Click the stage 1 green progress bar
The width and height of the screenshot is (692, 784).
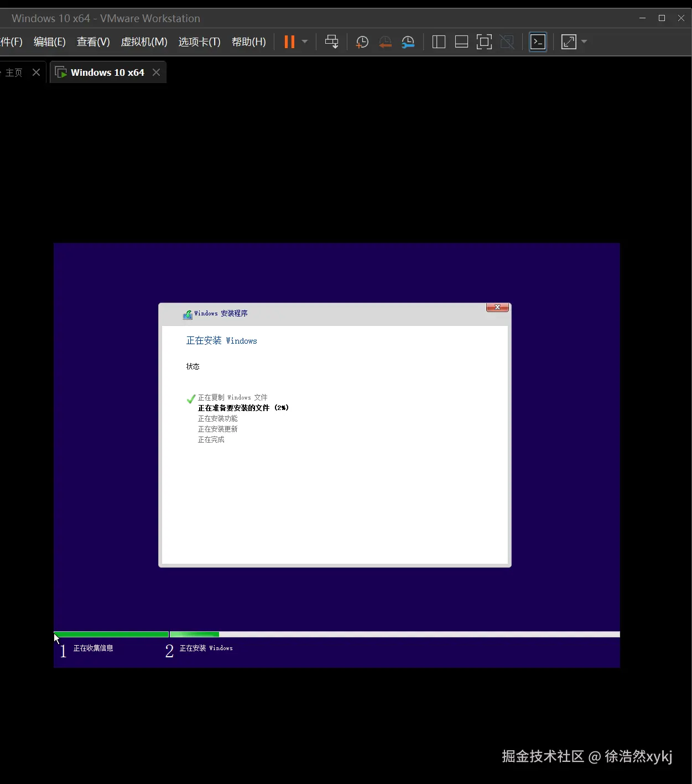pyautogui.click(x=111, y=635)
